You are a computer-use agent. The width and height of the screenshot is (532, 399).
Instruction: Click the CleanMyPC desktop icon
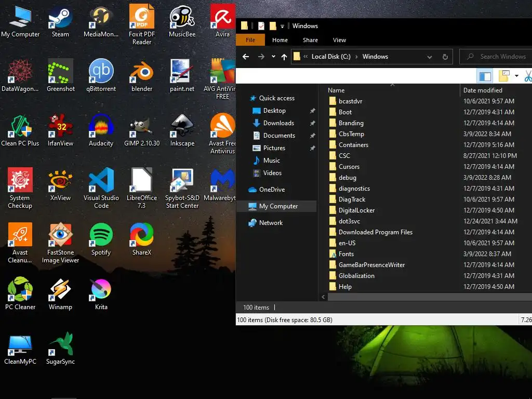[20, 349]
